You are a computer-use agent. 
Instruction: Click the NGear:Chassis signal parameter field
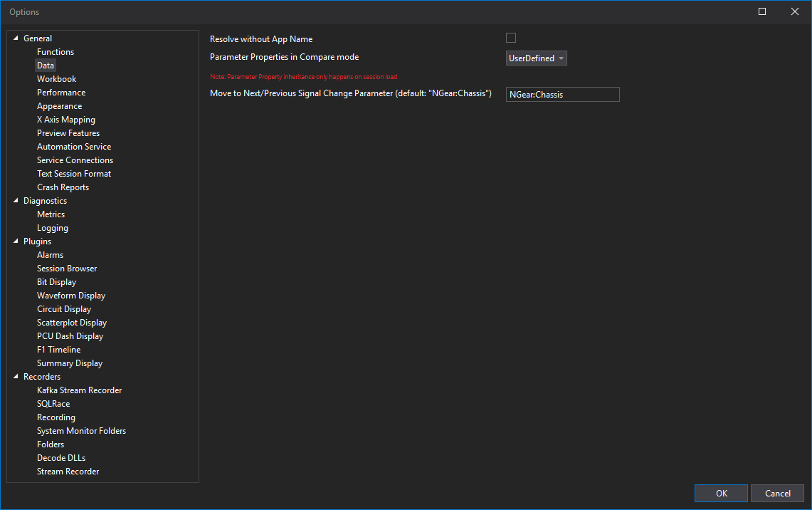point(562,94)
